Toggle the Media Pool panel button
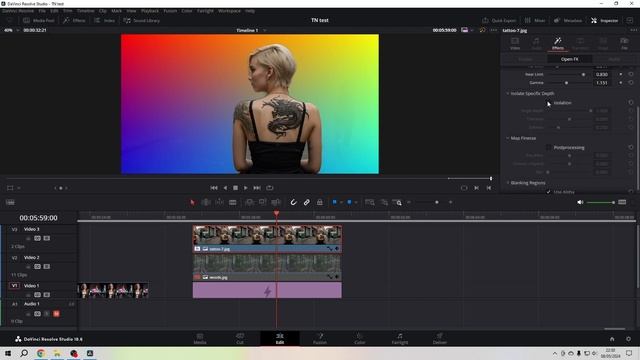Screen dimensions: 640x360 click(39, 20)
